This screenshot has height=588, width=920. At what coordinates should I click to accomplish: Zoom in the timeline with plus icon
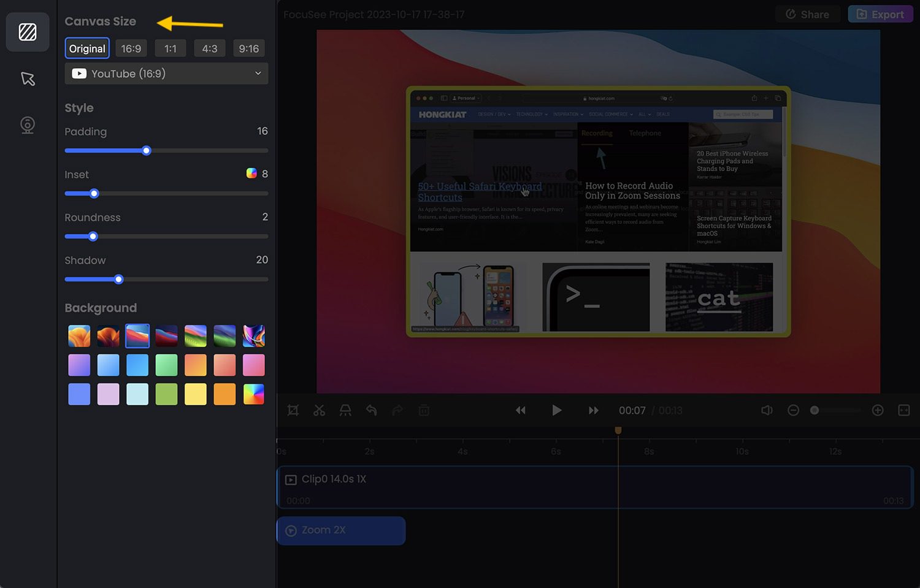[878, 410]
